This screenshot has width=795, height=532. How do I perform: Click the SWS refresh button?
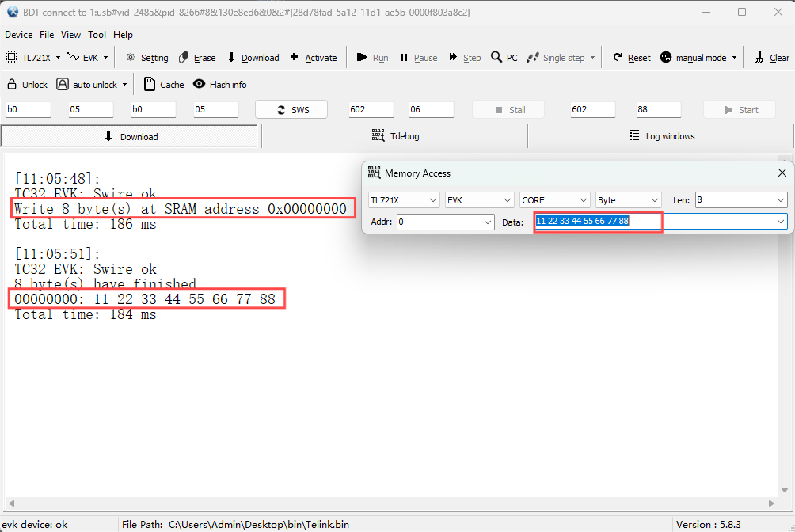pos(291,109)
